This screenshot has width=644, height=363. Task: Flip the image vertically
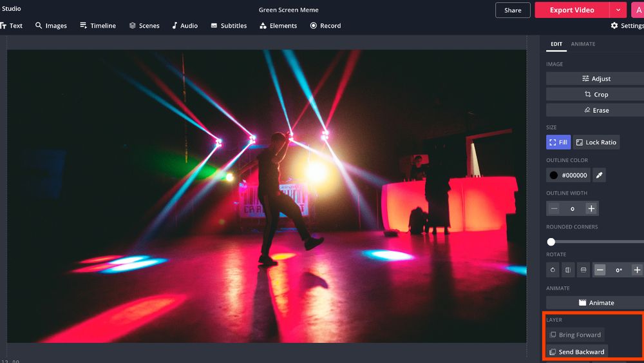[x=583, y=270]
